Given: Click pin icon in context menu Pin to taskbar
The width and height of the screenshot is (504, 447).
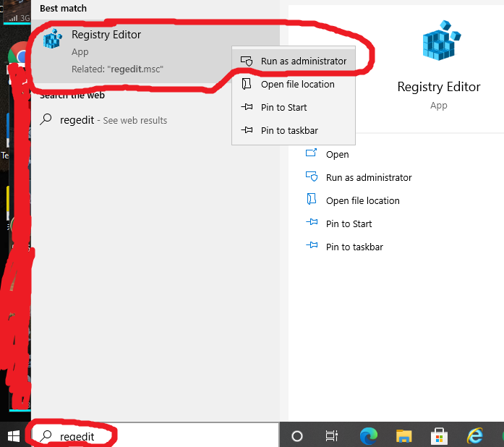Looking at the screenshot, I should tap(247, 129).
